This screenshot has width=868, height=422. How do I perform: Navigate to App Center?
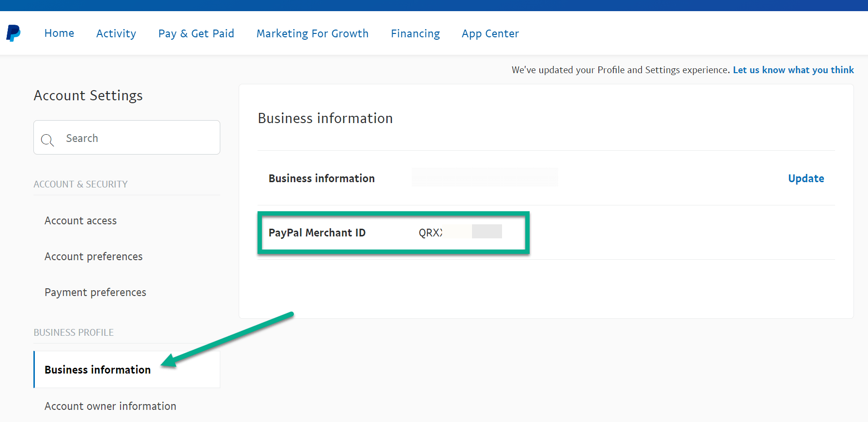point(490,33)
